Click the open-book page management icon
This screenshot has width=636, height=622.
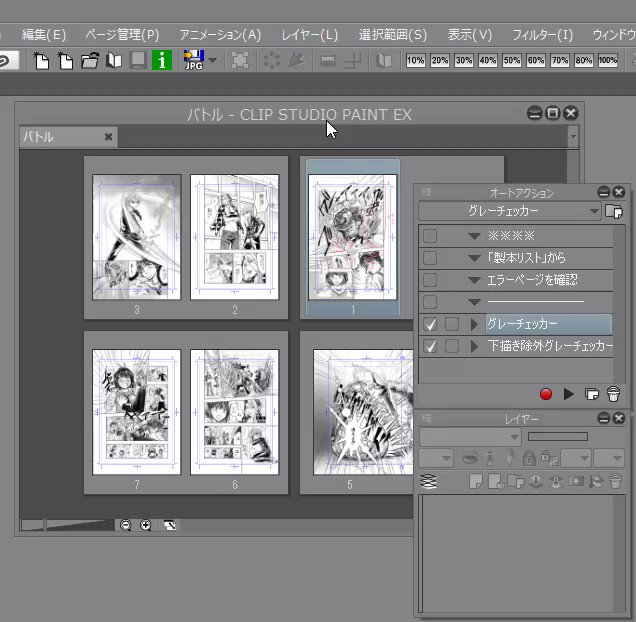pos(114,61)
